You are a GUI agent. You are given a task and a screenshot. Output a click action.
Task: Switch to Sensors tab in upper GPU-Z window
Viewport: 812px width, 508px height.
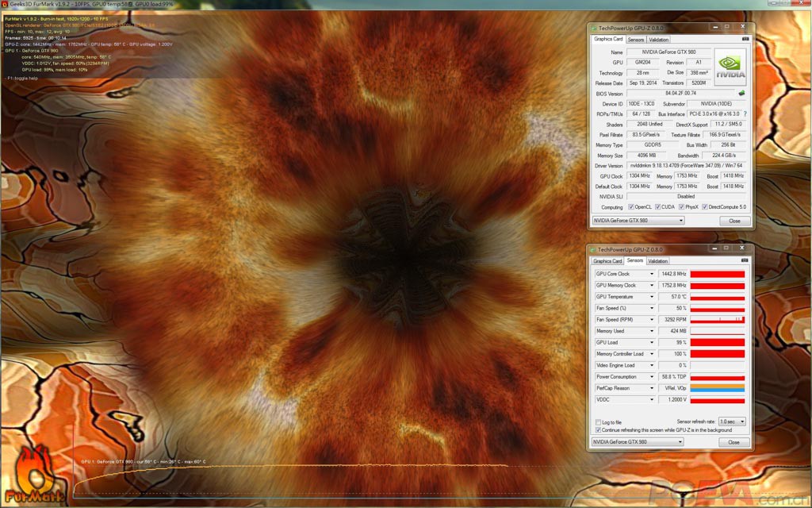point(636,40)
